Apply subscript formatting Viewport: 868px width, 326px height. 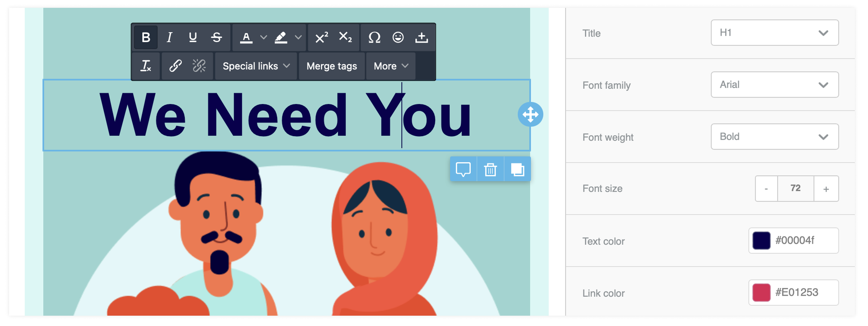coord(345,38)
